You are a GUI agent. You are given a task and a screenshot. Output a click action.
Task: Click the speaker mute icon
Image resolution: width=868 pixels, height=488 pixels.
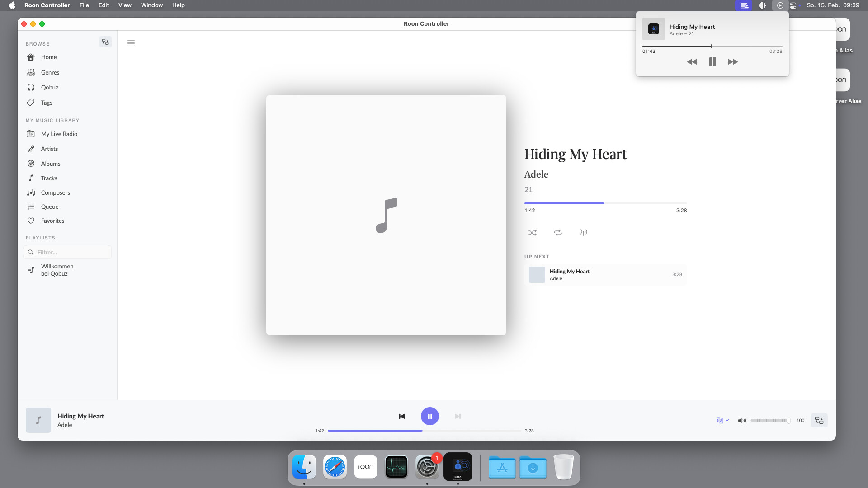click(x=741, y=421)
